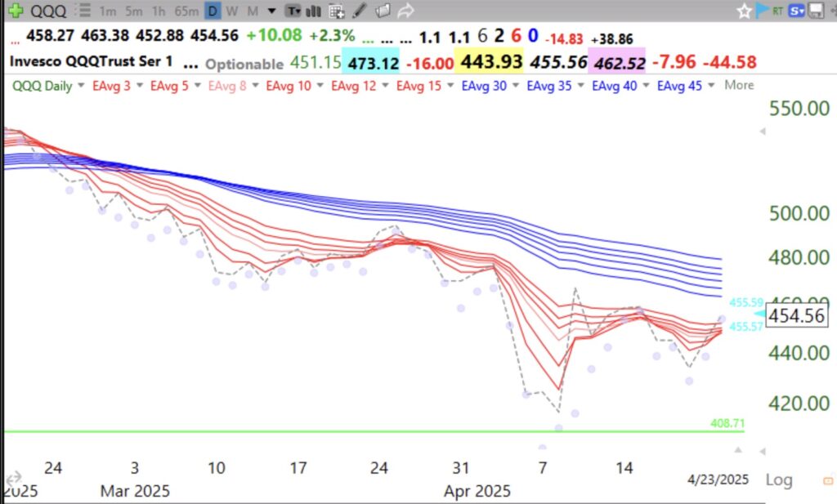Open the More indicators menu
This screenshot has width=837, height=504.
click(x=738, y=85)
